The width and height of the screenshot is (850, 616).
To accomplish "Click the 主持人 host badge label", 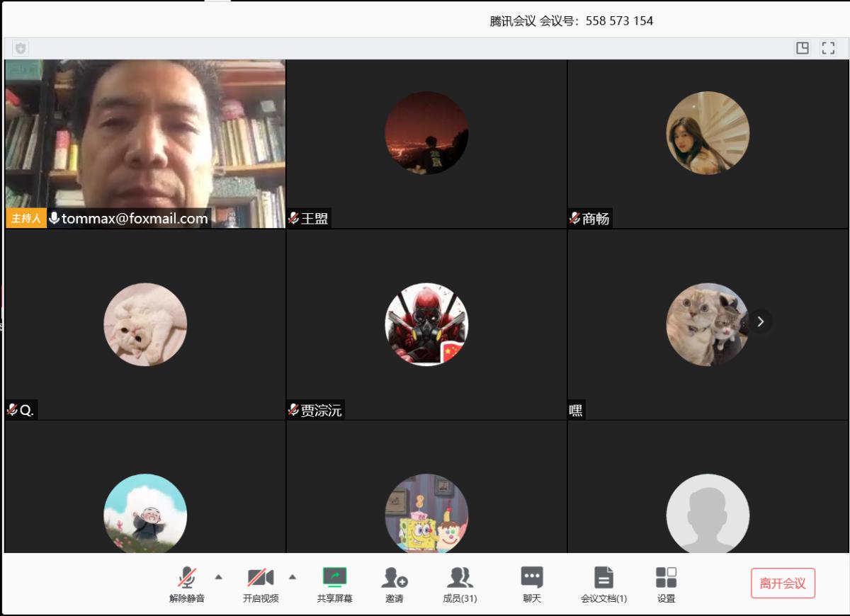I will (x=26, y=219).
